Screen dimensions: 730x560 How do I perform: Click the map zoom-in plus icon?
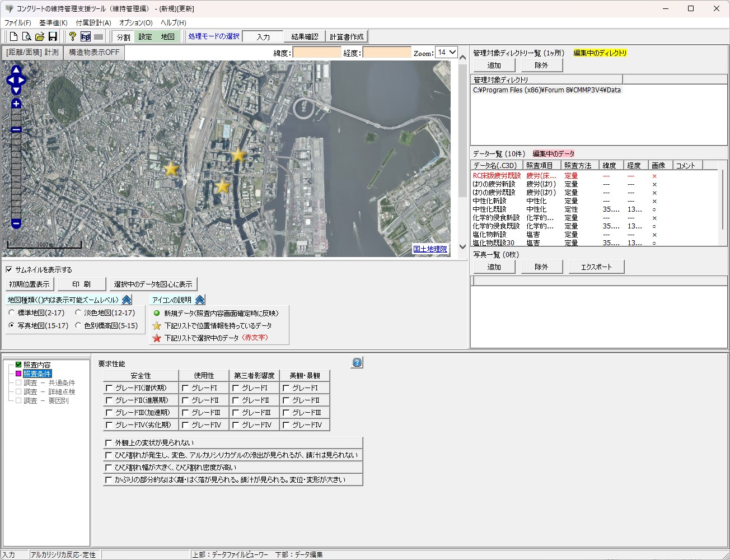coord(16,104)
